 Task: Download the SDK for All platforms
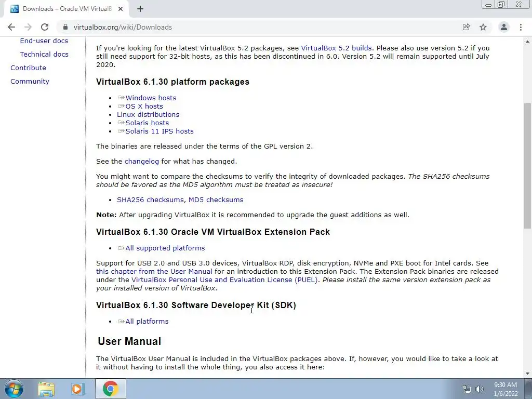click(x=147, y=321)
